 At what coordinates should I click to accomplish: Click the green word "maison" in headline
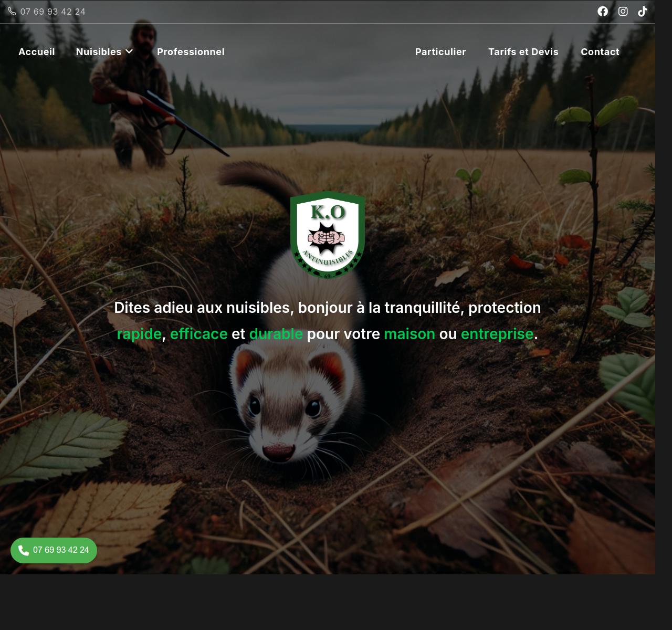[x=409, y=334]
